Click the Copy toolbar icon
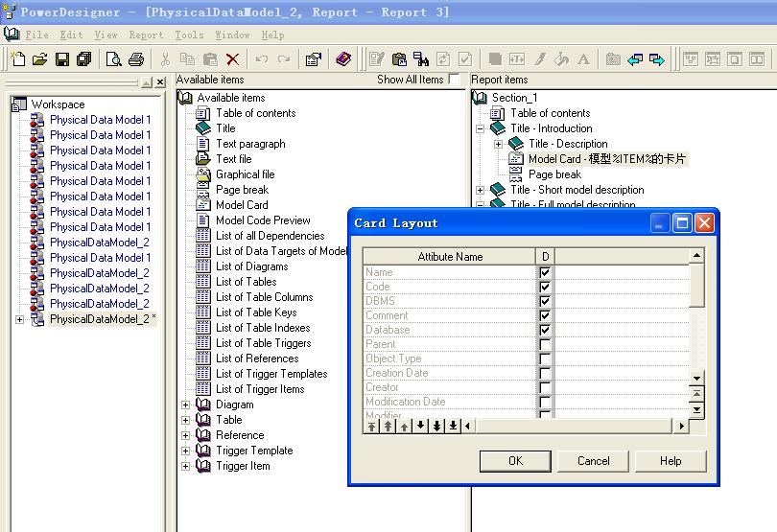This screenshot has width=777, height=532. click(x=187, y=59)
